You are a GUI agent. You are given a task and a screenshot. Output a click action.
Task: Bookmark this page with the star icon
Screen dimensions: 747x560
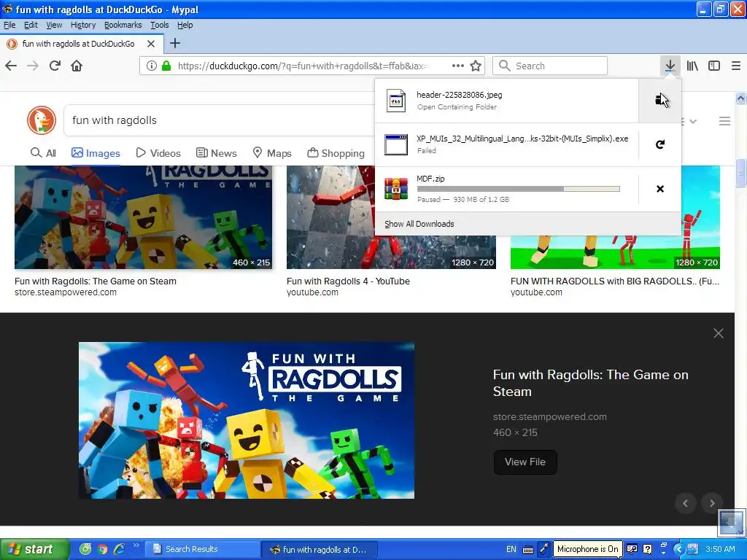click(476, 66)
